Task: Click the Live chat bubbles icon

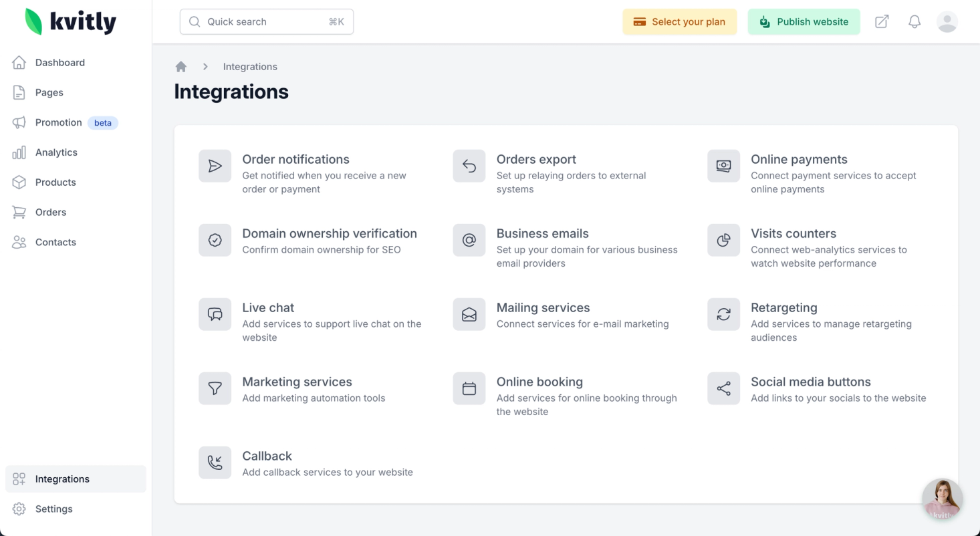Action: coord(215,314)
